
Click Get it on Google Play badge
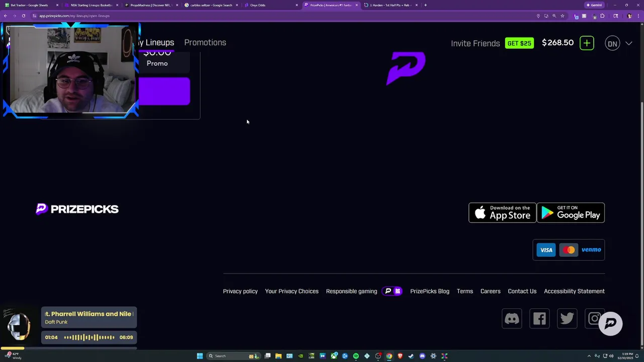tap(571, 213)
